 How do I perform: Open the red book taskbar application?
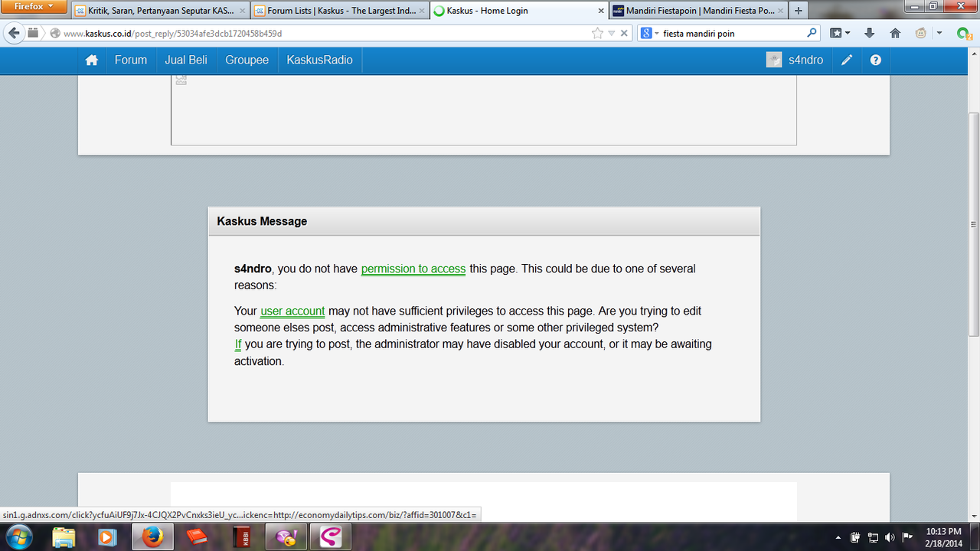tap(197, 537)
